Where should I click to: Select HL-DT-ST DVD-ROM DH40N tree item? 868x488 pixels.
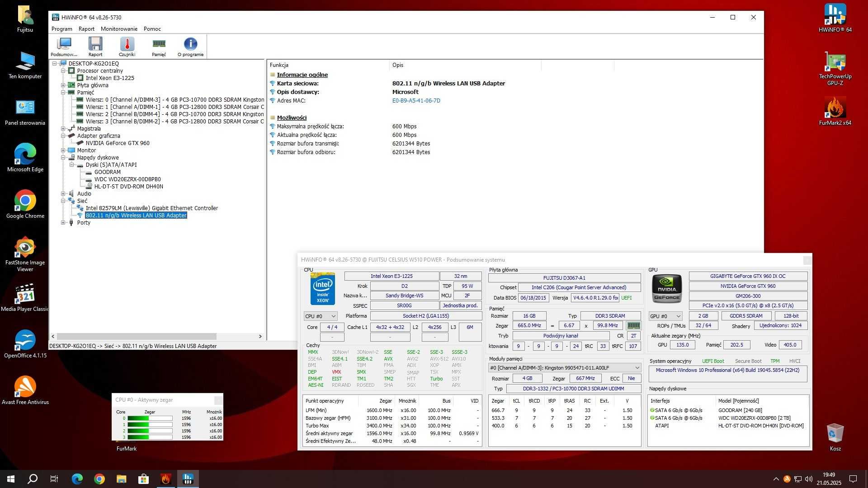(x=129, y=187)
